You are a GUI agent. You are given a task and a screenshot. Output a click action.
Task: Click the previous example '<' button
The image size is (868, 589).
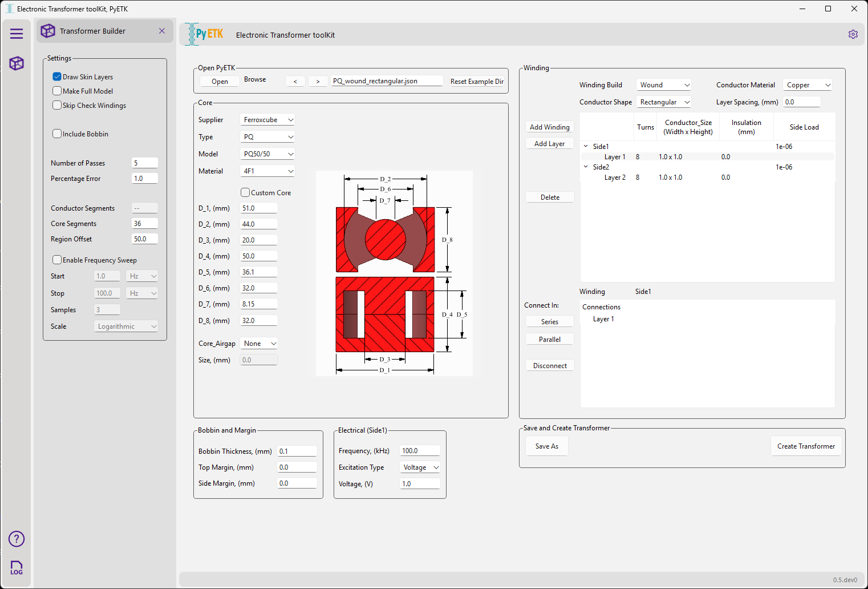coord(295,82)
